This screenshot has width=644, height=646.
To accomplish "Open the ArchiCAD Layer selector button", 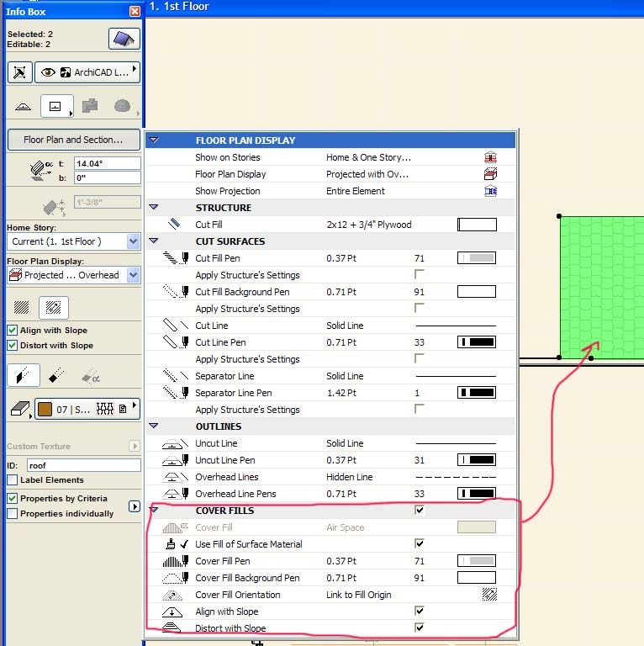I will click(87, 72).
